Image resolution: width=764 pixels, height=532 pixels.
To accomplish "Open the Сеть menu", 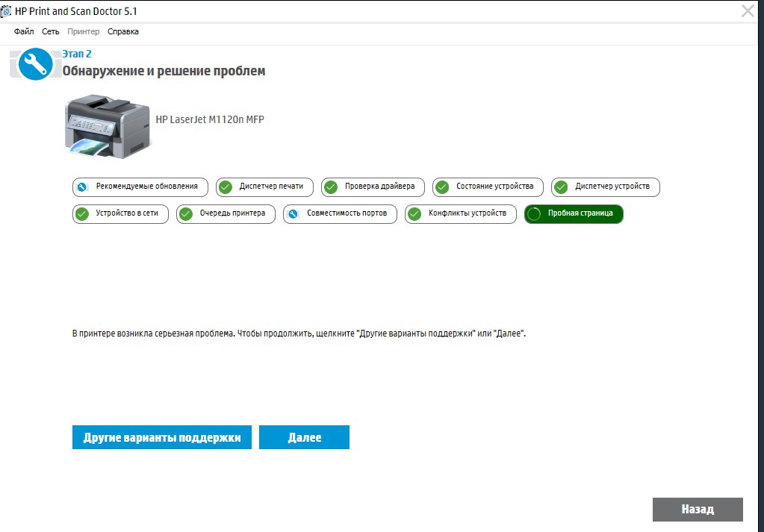I will click(50, 31).
